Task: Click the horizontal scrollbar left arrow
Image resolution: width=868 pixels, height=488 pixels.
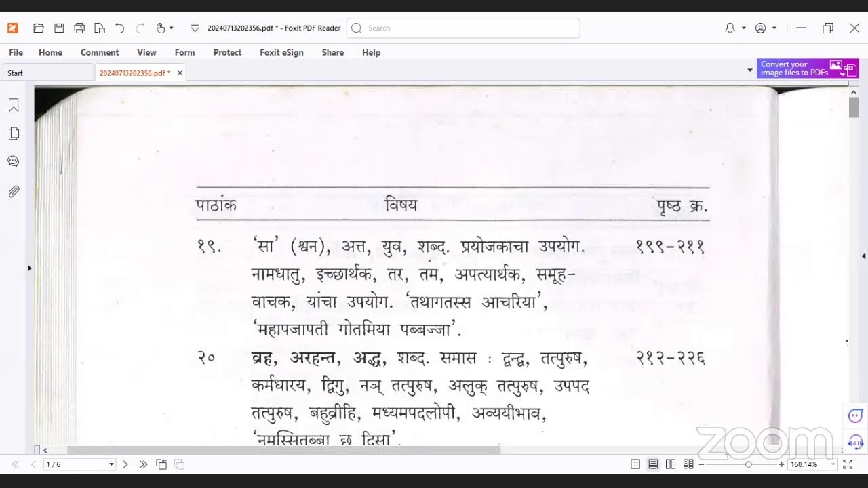Action: (45, 450)
